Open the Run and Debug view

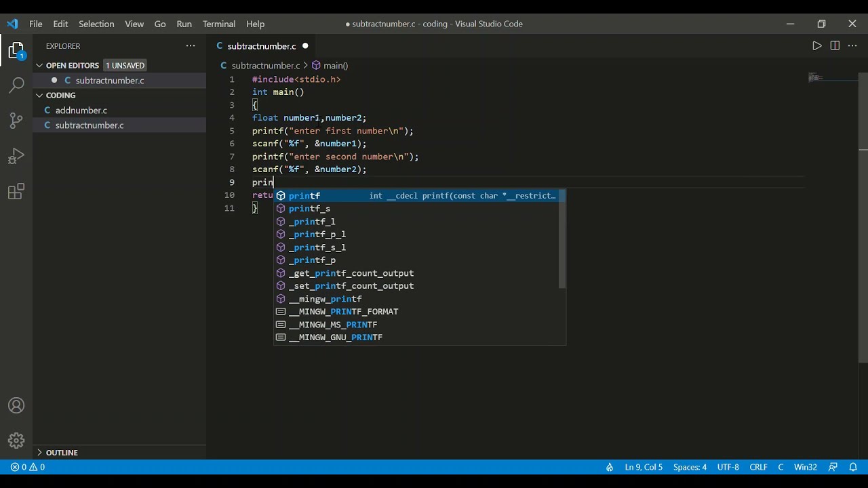(x=16, y=156)
